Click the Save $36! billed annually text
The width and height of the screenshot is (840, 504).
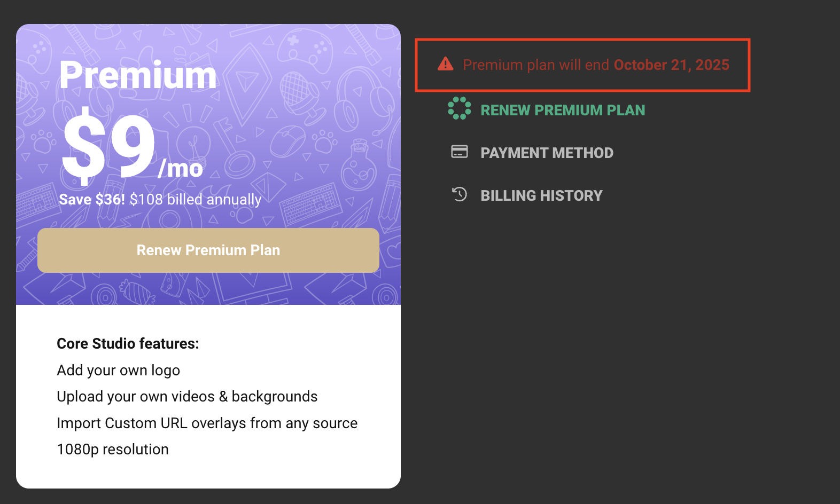160,200
